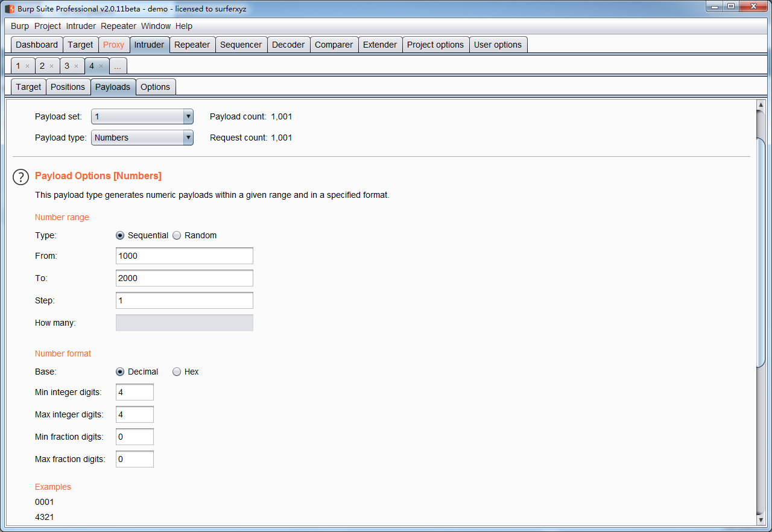The height and width of the screenshot is (532, 772).
Task: Open the Payload set dropdown
Action: tap(188, 116)
